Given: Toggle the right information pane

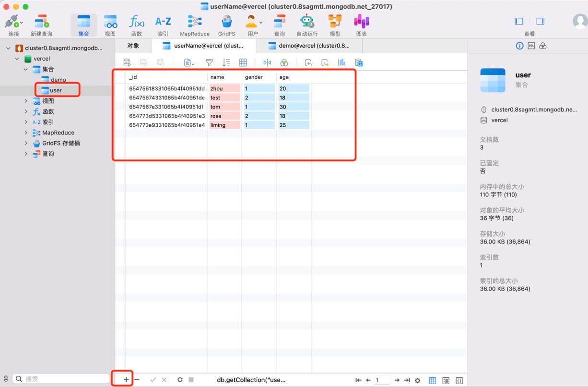Looking at the screenshot, I should tap(540, 21).
